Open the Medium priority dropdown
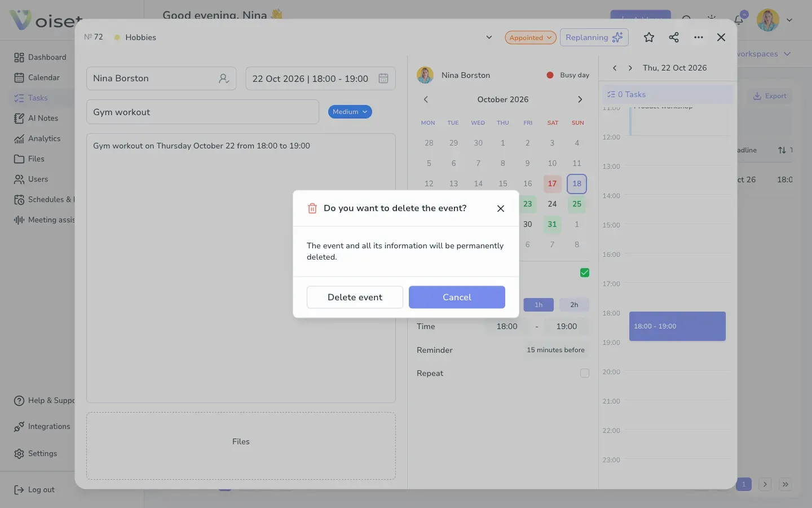The image size is (812, 508). 350,112
